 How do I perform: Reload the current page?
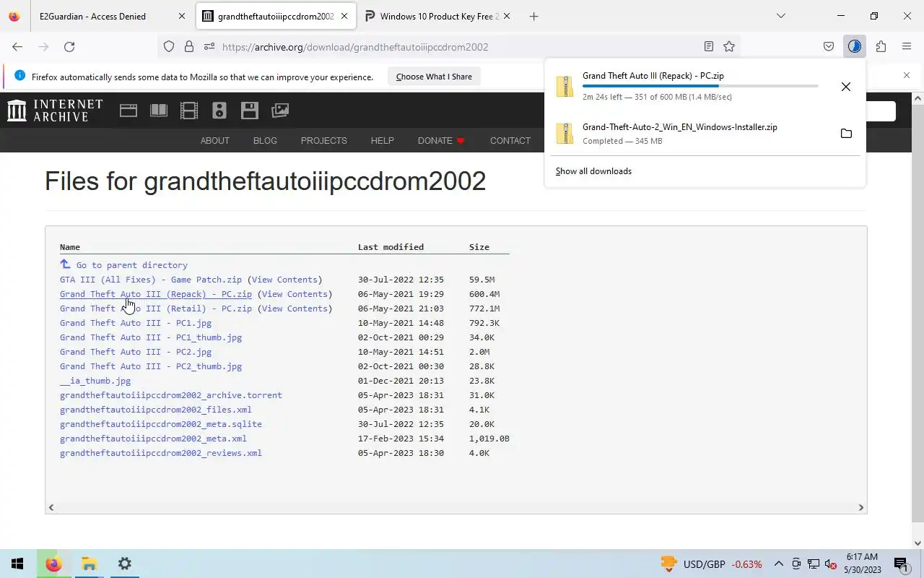69,47
